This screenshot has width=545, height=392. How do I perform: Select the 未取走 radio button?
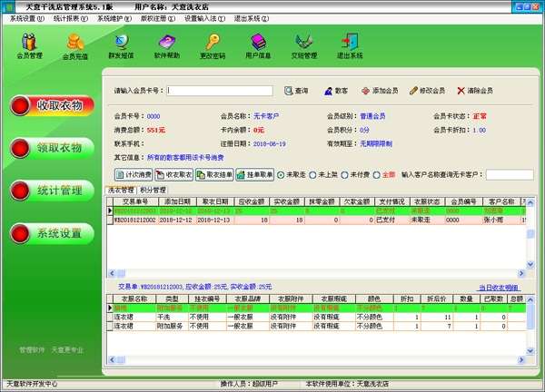pos(281,174)
